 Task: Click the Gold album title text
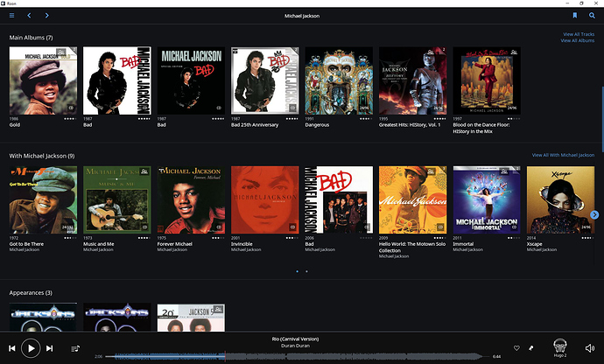click(15, 125)
